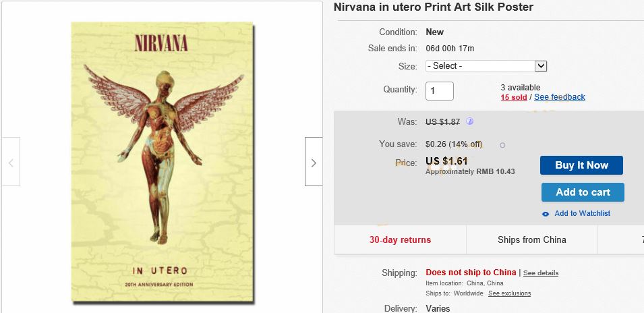
Task: Open the See exclusions link
Action: [509, 293]
